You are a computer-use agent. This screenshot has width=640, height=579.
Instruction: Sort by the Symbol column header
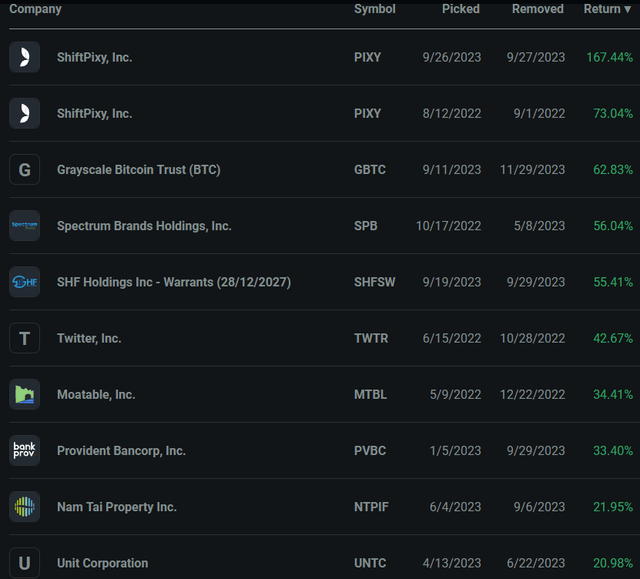tap(374, 9)
